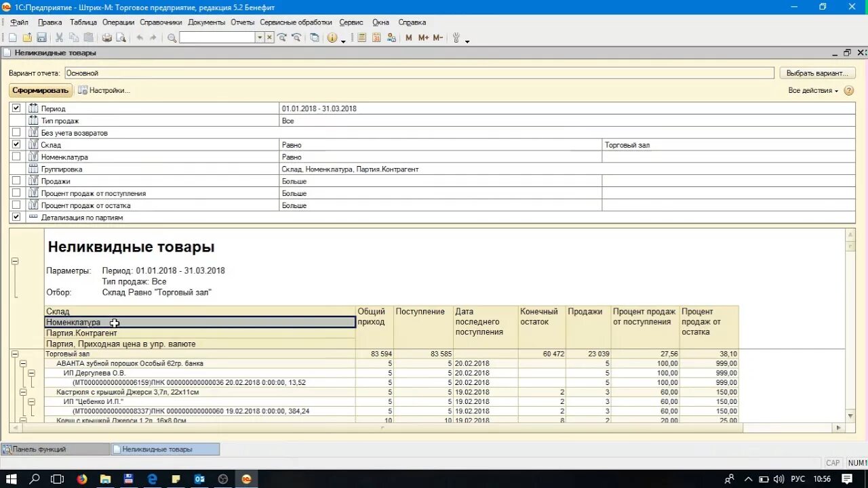Click the Вариант отчета input field
This screenshot has width=868, height=488.
tap(418, 73)
